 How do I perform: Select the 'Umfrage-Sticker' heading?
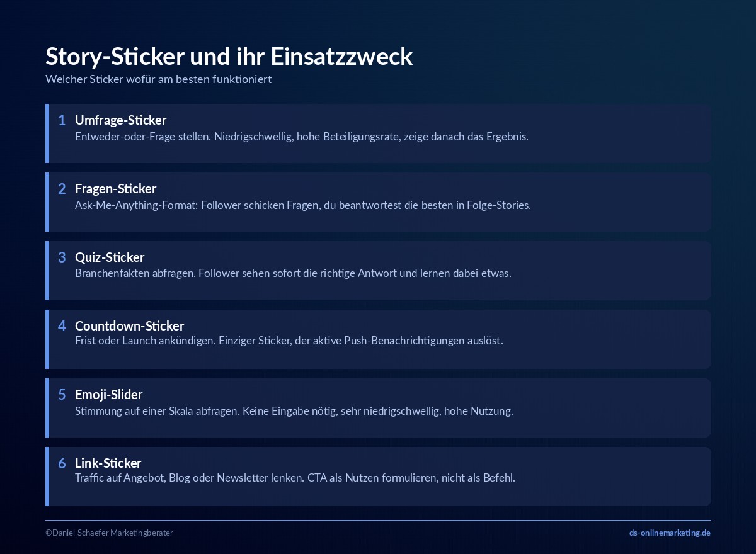[120, 120]
